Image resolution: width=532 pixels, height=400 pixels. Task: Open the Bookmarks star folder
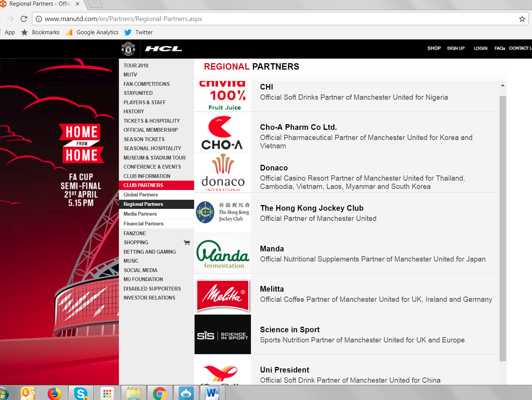coord(40,32)
